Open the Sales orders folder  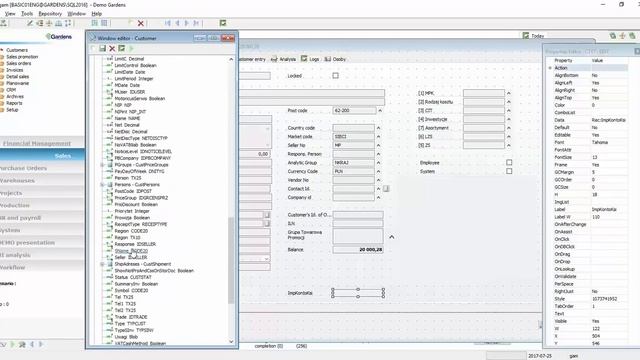tap(19, 63)
